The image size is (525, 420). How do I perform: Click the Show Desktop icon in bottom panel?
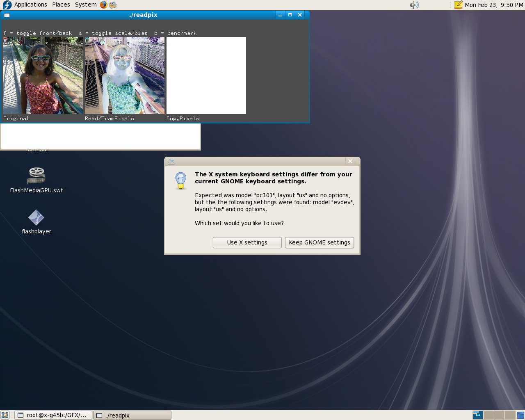(5, 415)
